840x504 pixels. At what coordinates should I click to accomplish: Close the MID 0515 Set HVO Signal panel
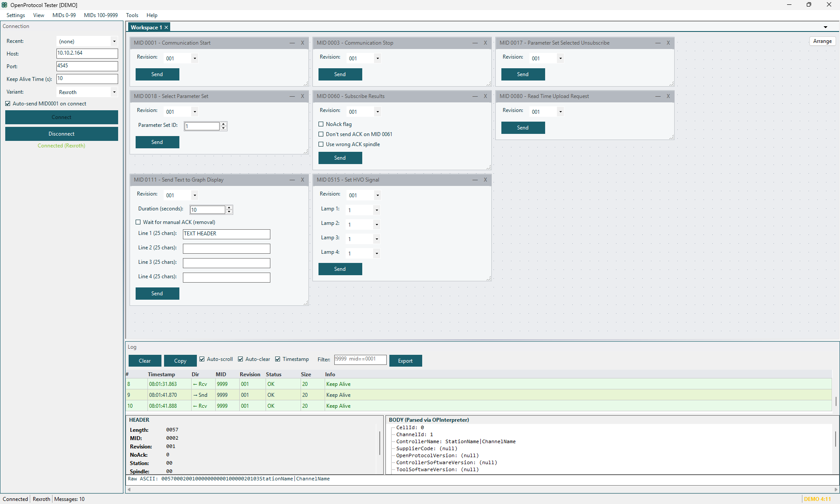pyautogui.click(x=485, y=180)
